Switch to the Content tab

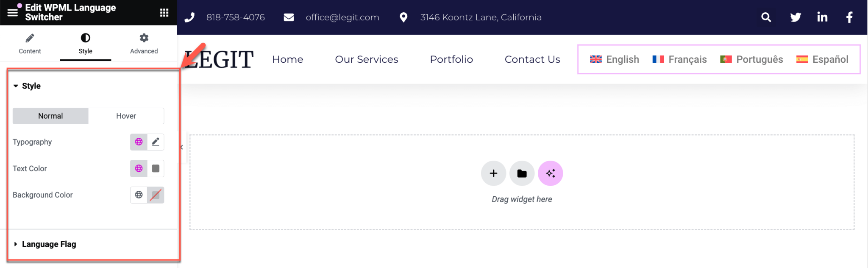click(x=30, y=44)
